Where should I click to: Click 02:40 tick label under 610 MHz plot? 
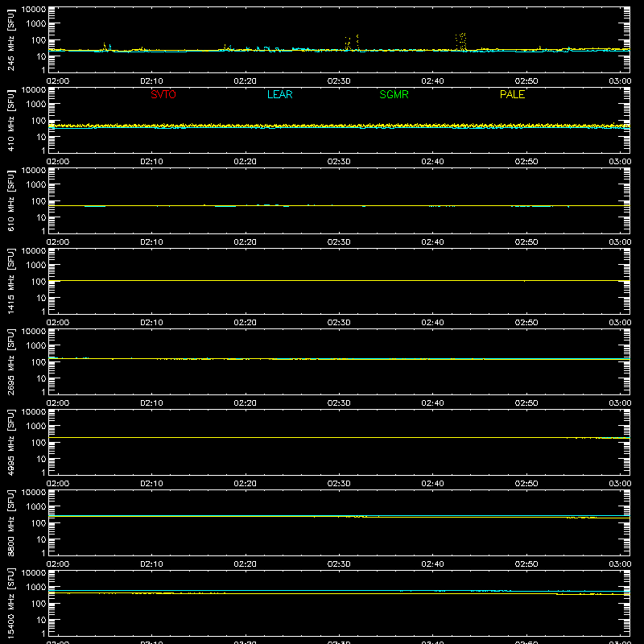[x=432, y=242]
